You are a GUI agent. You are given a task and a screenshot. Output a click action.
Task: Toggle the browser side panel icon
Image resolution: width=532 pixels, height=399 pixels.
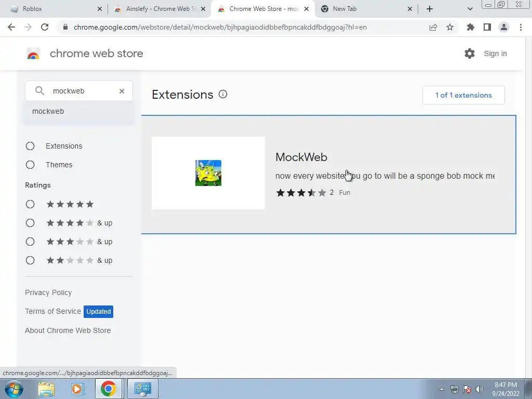(487, 27)
